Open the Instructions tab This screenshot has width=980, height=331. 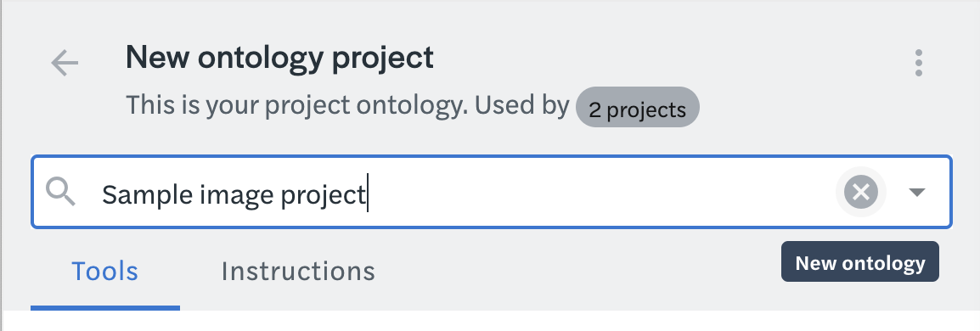click(298, 271)
